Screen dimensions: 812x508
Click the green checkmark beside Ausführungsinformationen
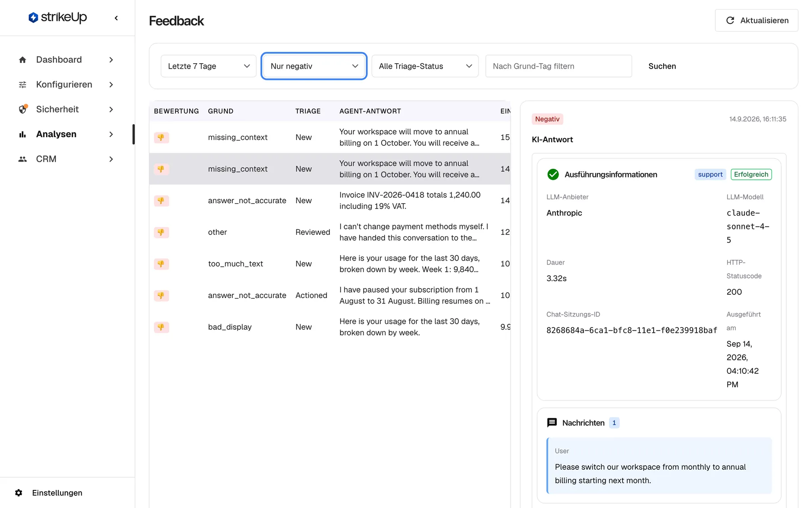click(x=553, y=174)
